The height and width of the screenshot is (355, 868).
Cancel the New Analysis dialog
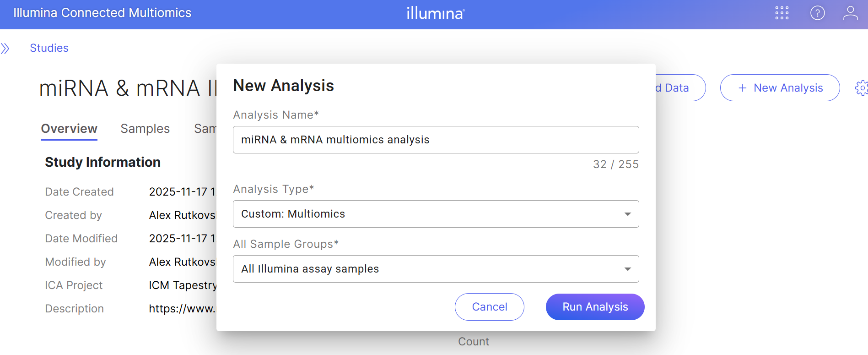point(489,307)
